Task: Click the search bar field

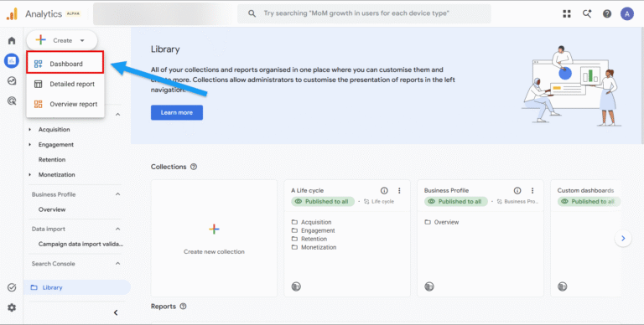Action: click(364, 13)
